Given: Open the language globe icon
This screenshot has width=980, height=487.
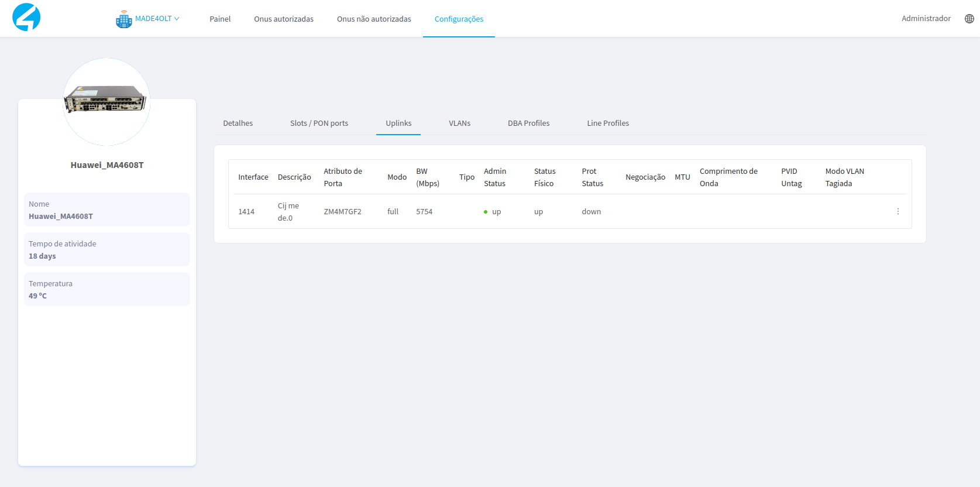Looking at the screenshot, I should (969, 19).
